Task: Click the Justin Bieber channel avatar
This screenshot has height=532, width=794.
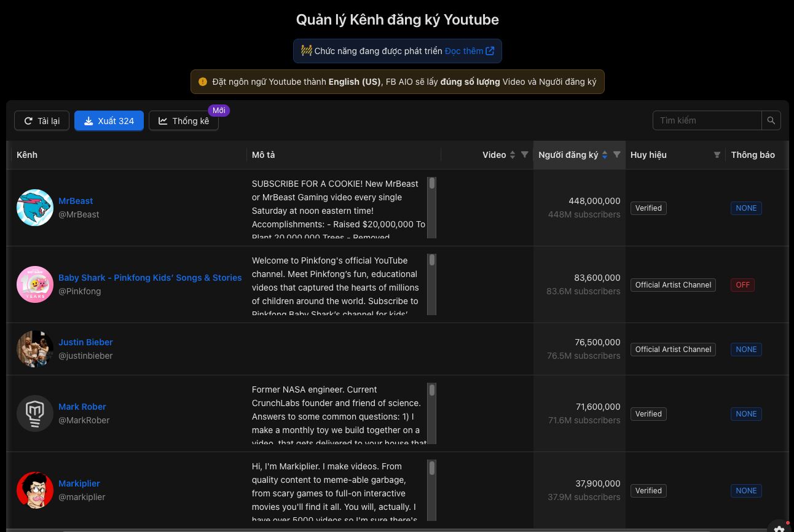Action: pyautogui.click(x=35, y=349)
